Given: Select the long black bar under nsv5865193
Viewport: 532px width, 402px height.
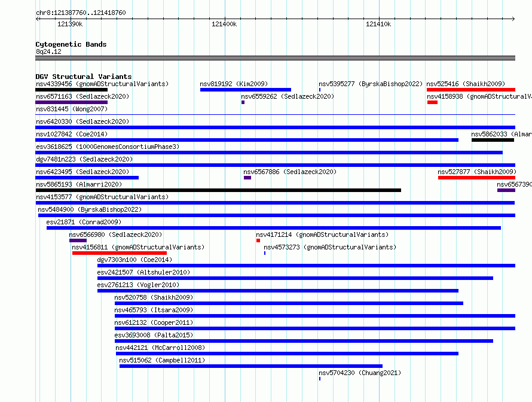Looking at the screenshot, I should [x=218, y=190].
